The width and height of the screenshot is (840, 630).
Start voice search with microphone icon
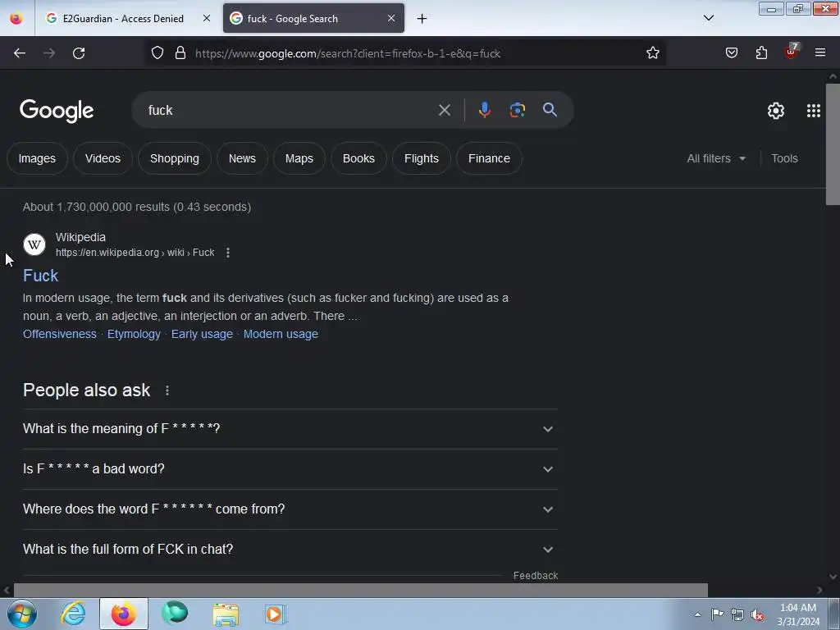click(484, 110)
